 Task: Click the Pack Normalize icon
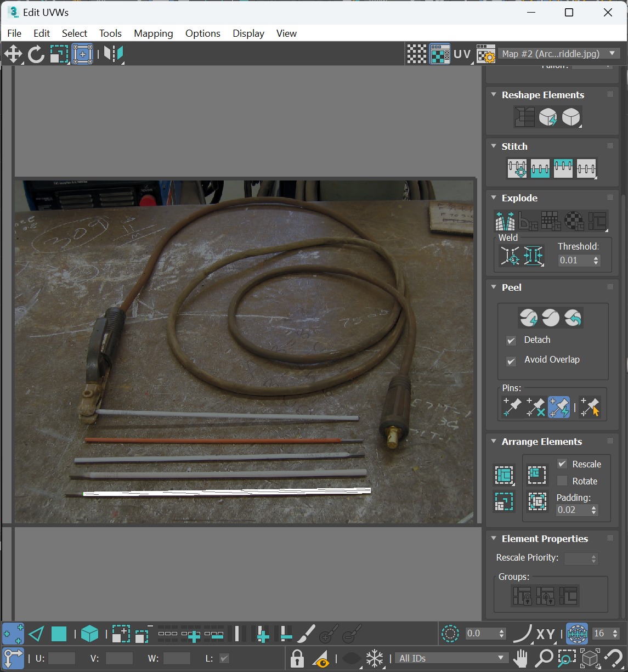[x=537, y=501]
